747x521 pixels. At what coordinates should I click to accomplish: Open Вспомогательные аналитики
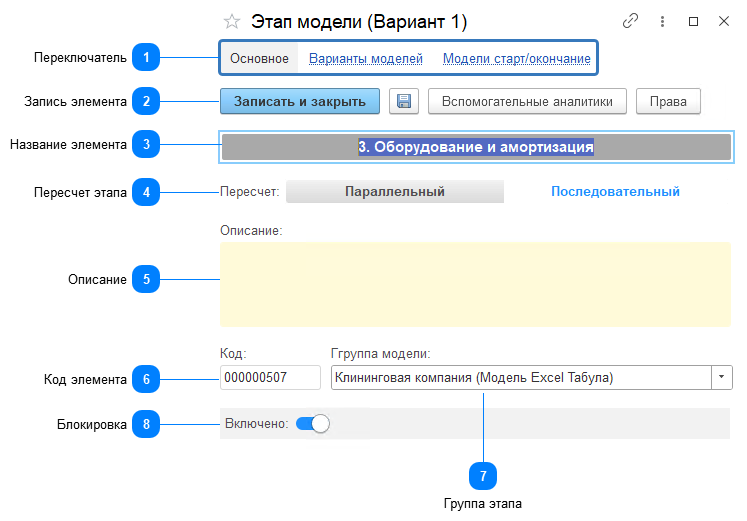527,101
